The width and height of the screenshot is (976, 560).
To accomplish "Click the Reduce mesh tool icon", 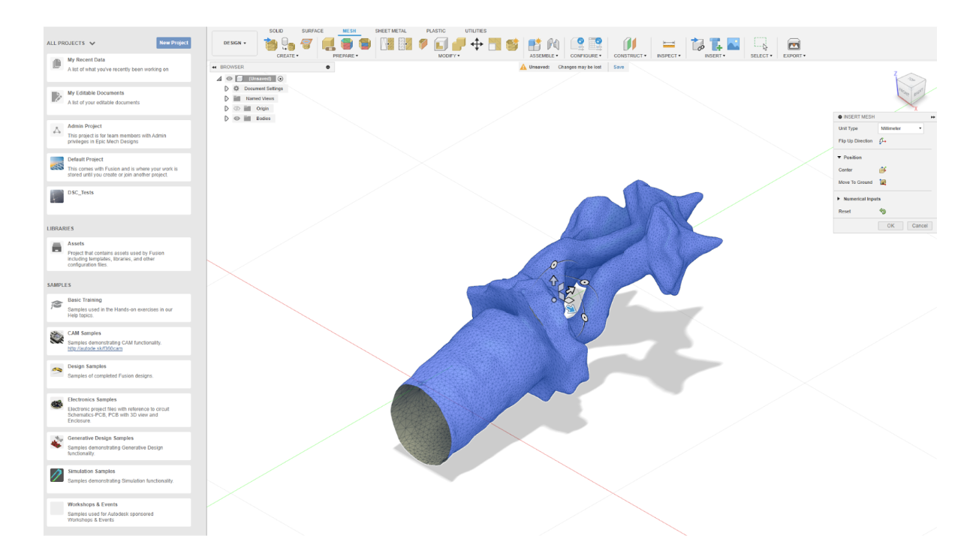I will pos(405,44).
